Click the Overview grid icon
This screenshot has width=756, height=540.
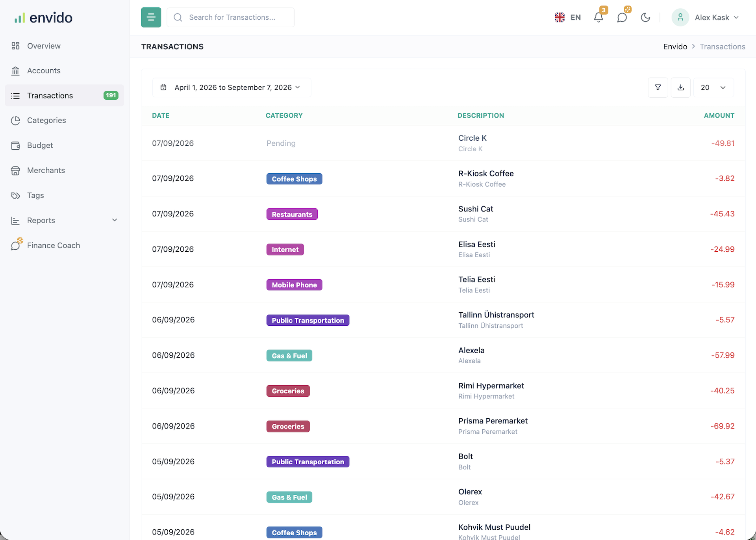15,46
